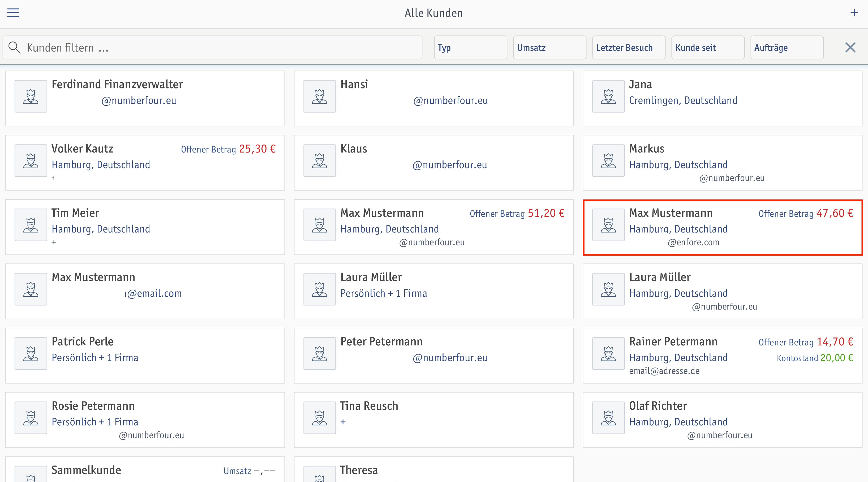
Task: Click the Alle Kunden page title
Action: [x=434, y=13]
